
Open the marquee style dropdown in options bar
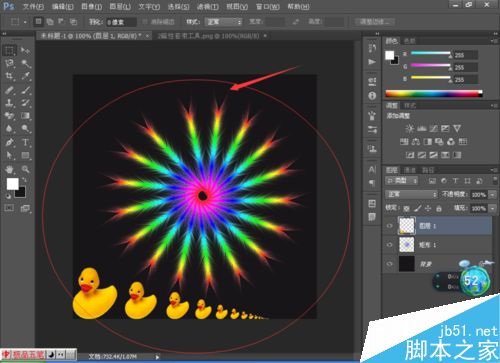click(x=223, y=22)
